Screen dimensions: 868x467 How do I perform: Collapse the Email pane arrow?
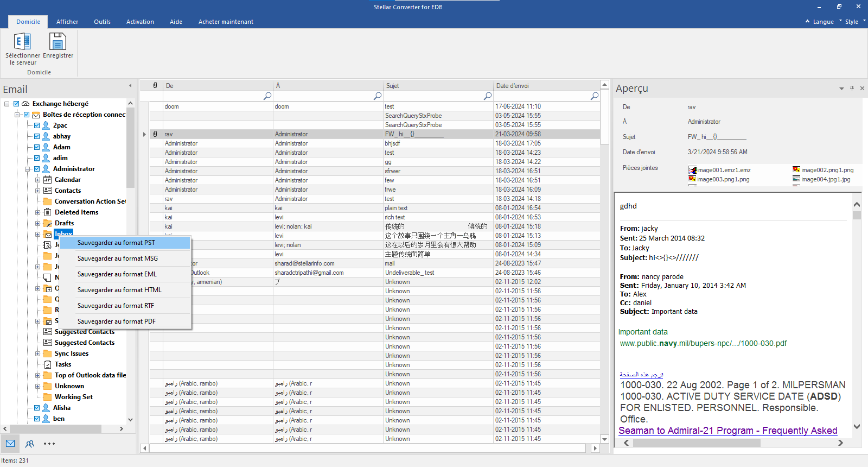point(130,86)
